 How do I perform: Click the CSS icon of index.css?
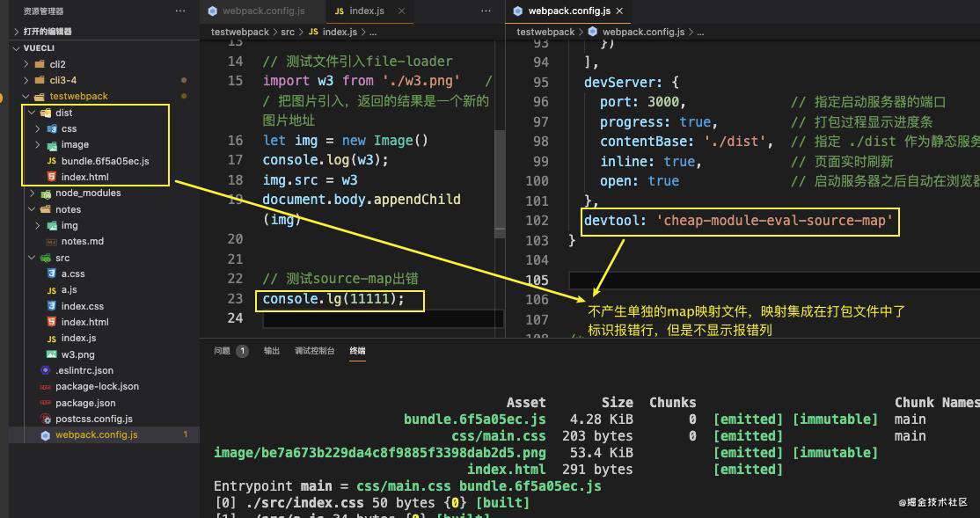[52, 306]
